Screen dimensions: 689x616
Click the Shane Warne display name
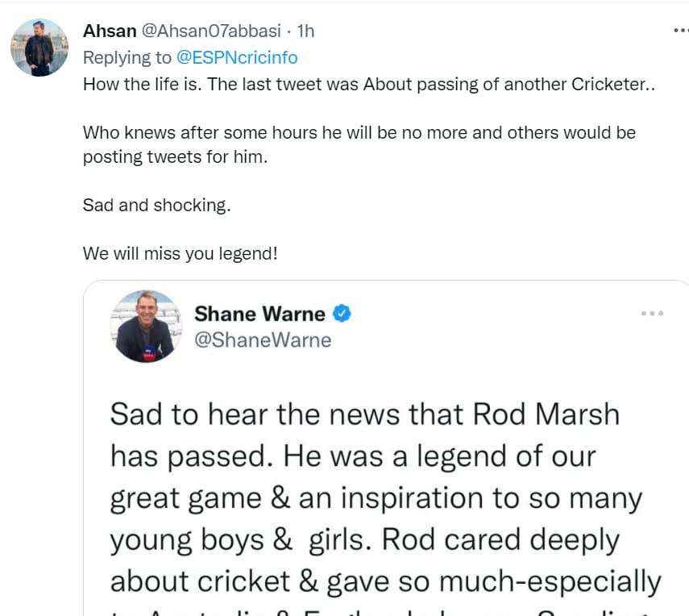(x=259, y=314)
